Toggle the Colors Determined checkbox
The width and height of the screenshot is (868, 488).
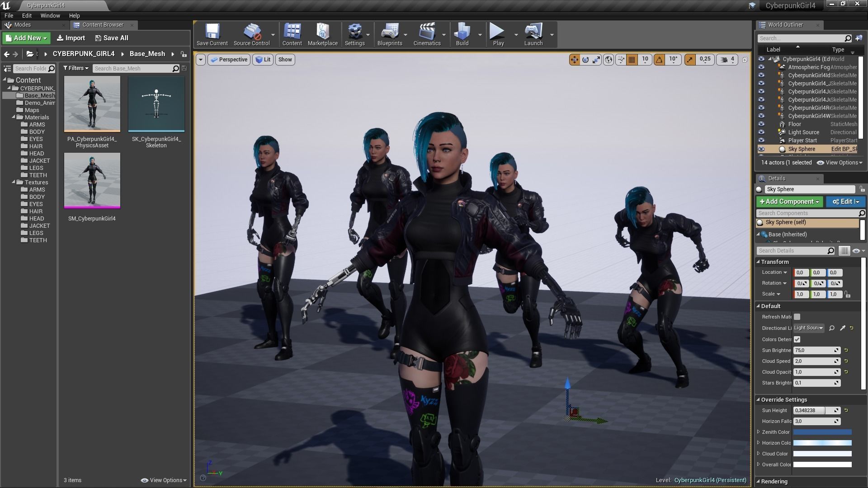797,339
